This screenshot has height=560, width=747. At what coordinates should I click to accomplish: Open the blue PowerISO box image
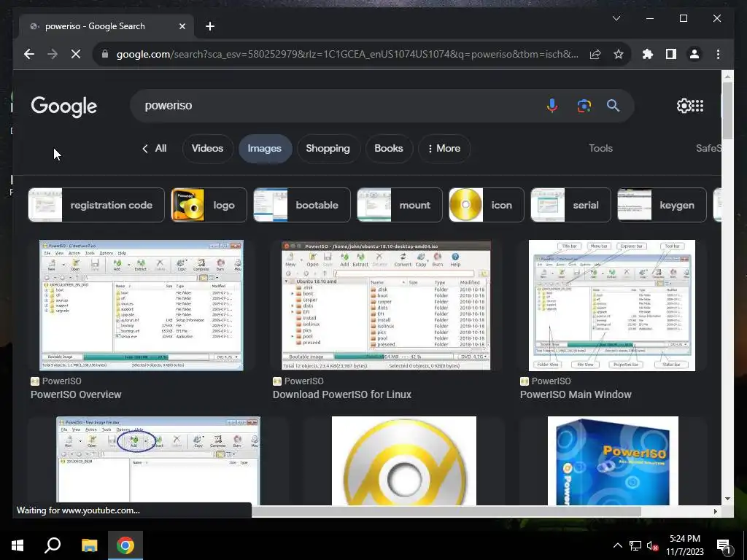coord(613,461)
